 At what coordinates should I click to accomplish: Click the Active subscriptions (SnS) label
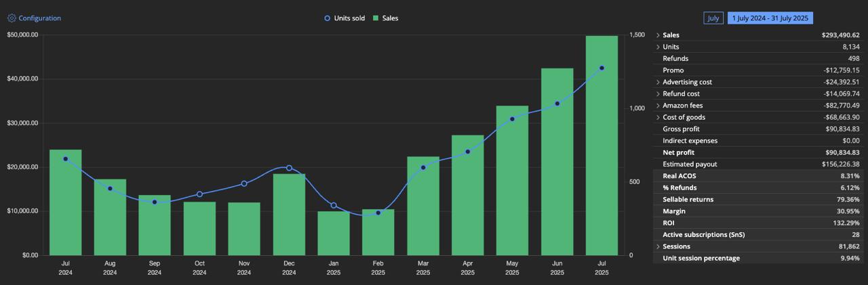703,235
